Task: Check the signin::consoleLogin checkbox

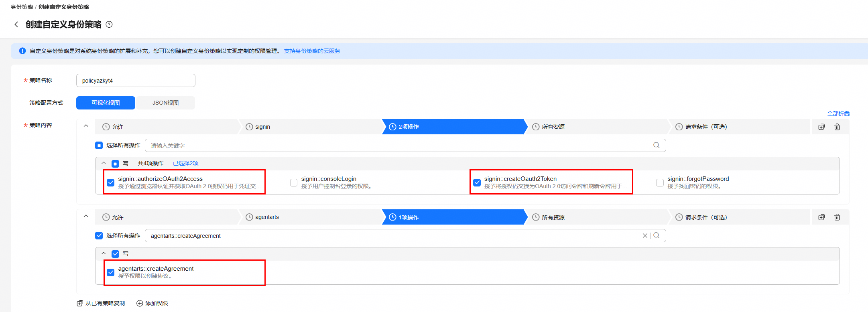Action: click(x=294, y=182)
